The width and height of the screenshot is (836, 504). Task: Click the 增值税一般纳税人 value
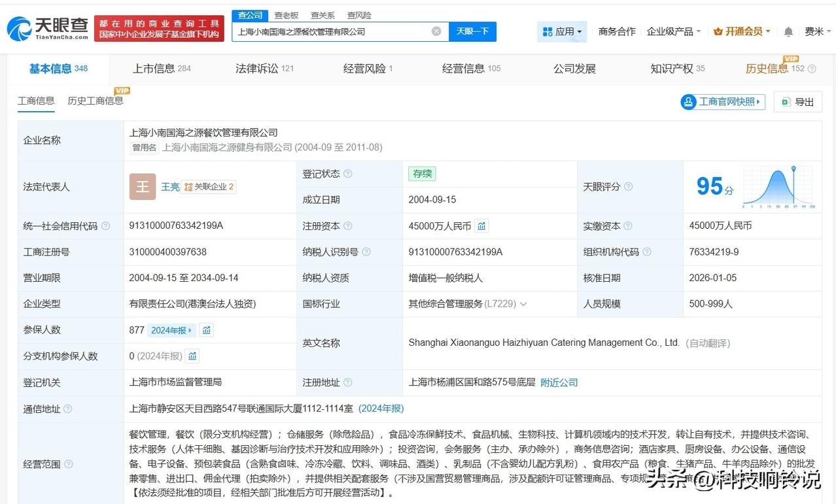(445, 278)
